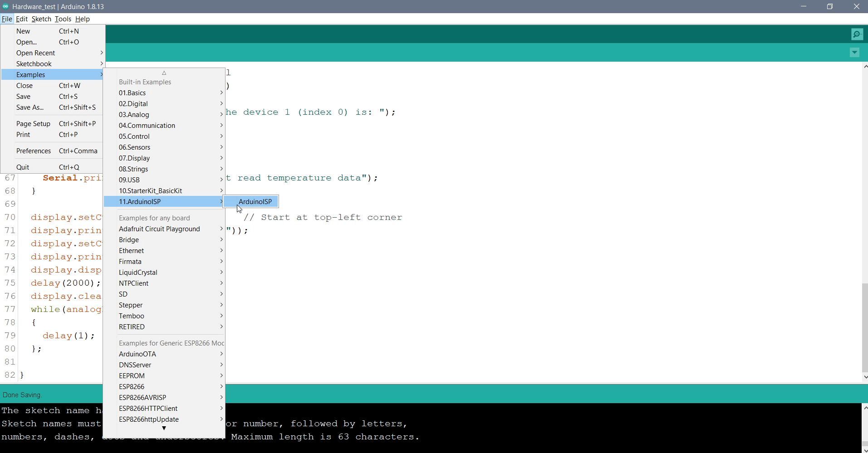
Task: Open Preferences
Action: click(53, 151)
